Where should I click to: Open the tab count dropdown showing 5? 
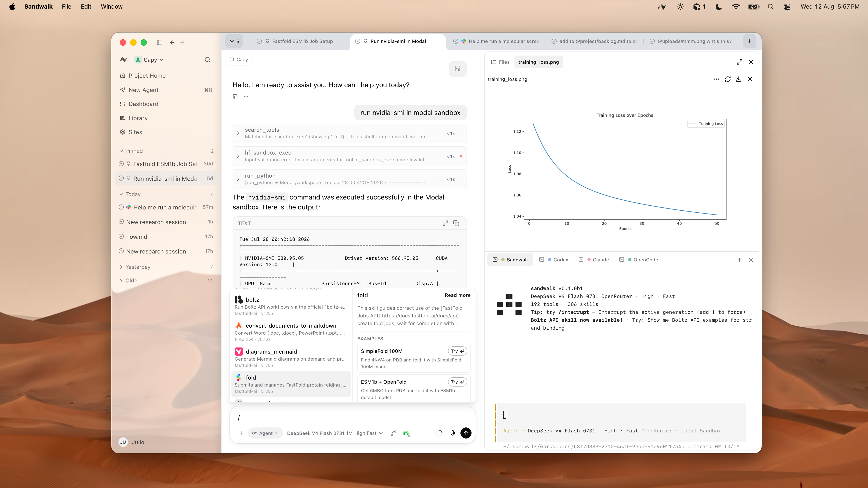(x=234, y=41)
